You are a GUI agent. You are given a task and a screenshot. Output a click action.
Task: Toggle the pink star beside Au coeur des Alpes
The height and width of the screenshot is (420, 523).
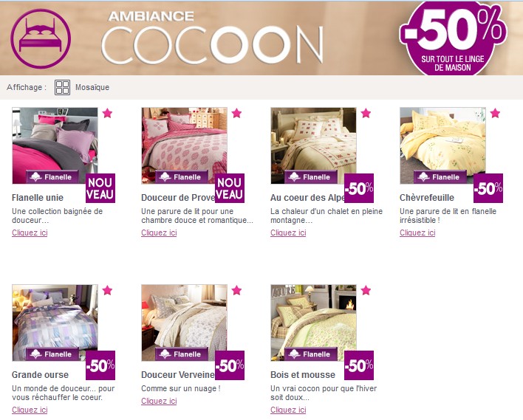pos(366,114)
